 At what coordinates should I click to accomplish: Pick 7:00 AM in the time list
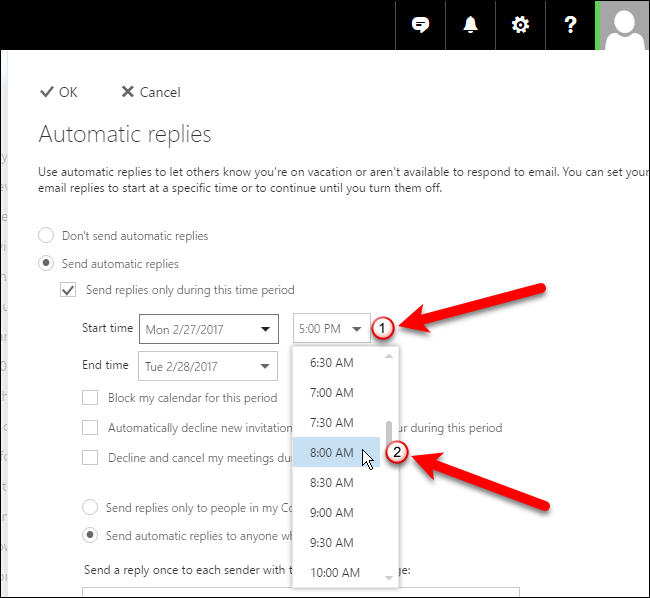click(332, 392)
